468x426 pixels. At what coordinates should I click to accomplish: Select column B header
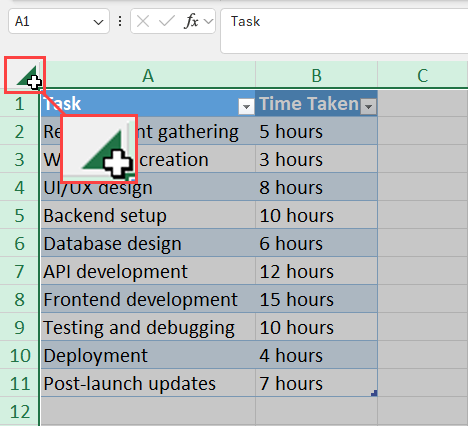pos(317,75)
